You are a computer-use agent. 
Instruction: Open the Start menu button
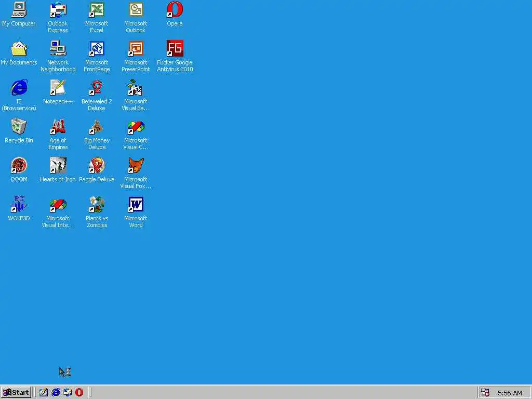point(16,393)
